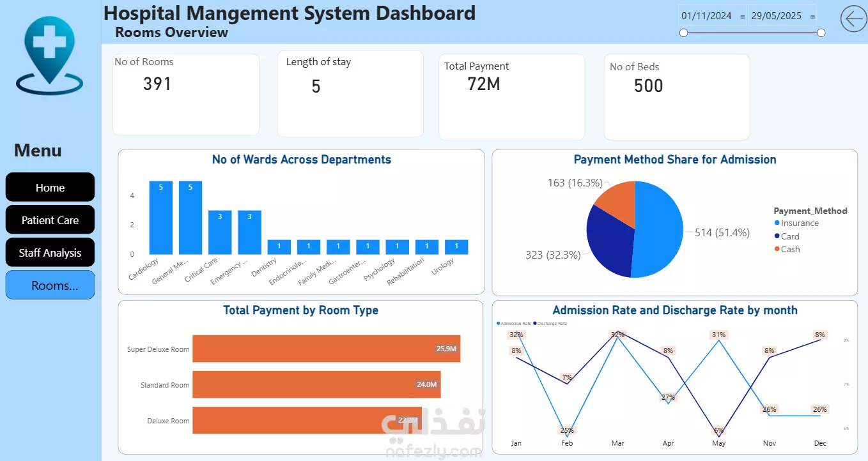Click the Admission Rate legend dot
868x461 pixels.
coord(499,324)
